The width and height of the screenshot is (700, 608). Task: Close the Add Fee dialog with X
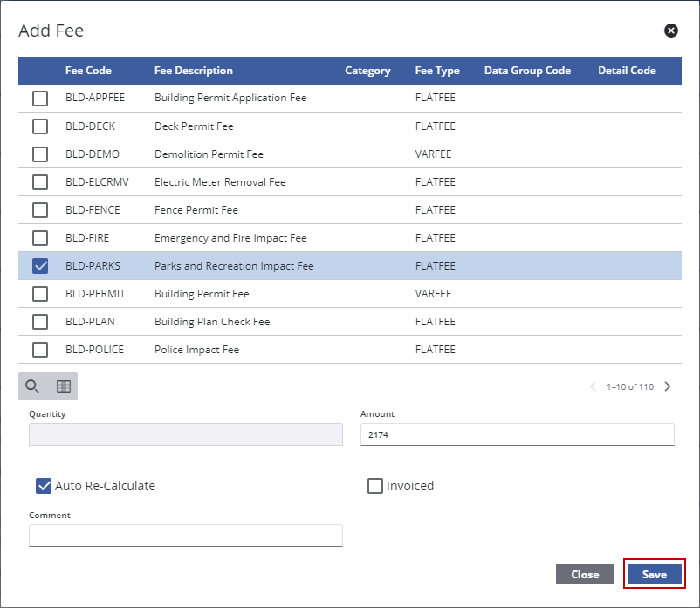click(671, 31)
